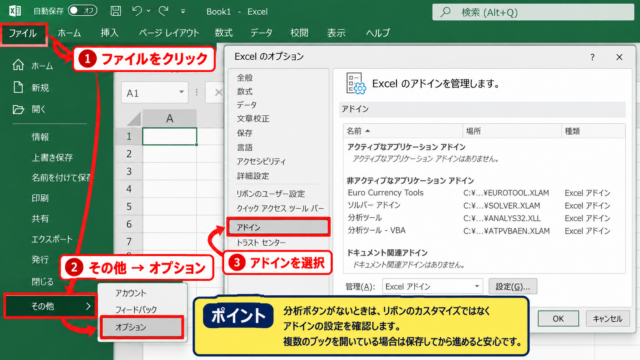This screenshot has height=360, width=640.
Task: Select アクセシビリティ in options list
Action: click(261, 162)
